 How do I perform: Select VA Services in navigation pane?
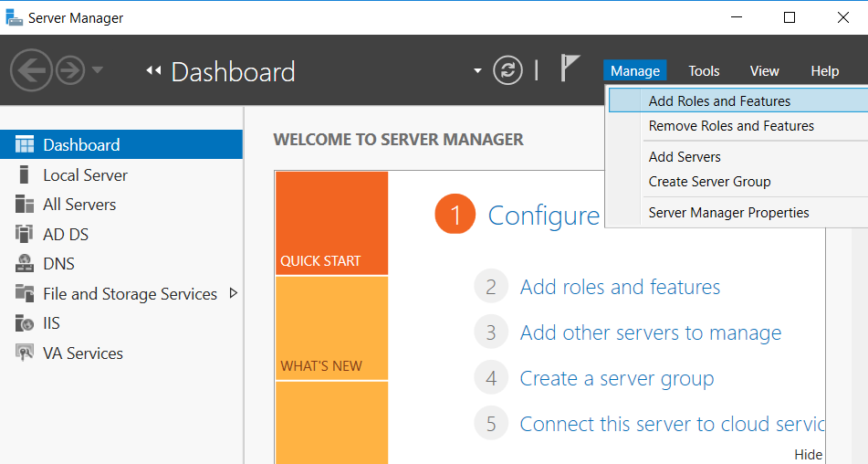pyautogui.click(x=83, y=353)
